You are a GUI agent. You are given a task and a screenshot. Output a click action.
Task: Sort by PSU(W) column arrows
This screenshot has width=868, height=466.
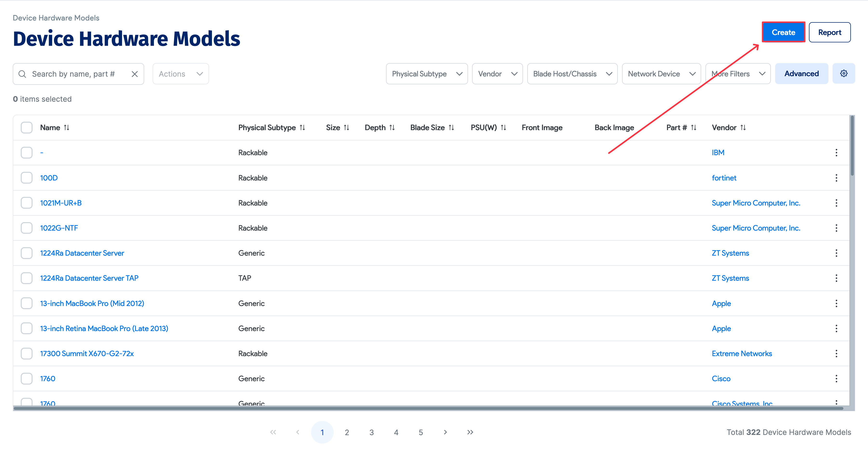pos(503,128)
